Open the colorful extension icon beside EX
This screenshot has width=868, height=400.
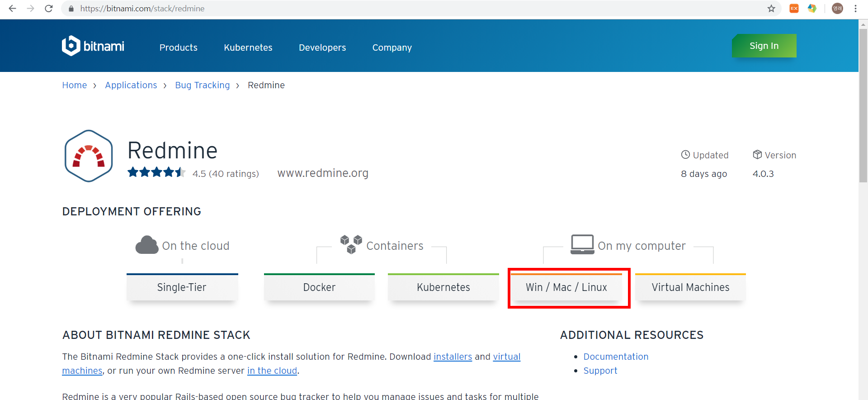click(x=812, y=9)
